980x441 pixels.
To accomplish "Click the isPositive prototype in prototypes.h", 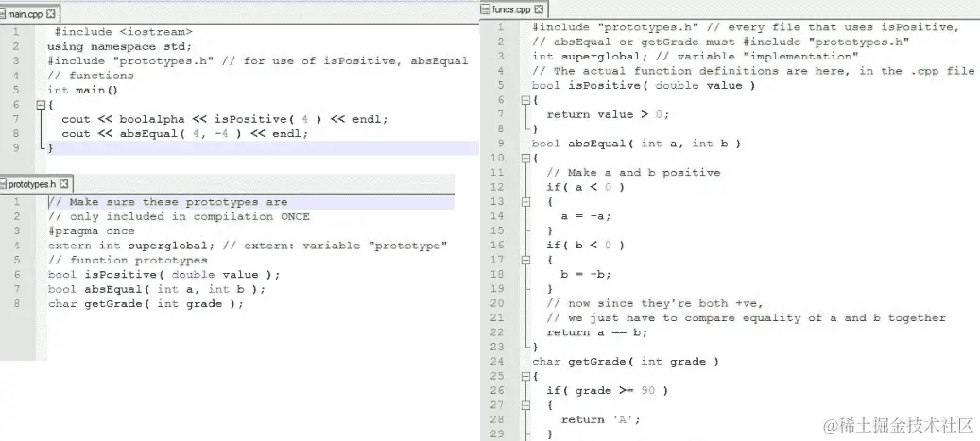I will [164, 274].
